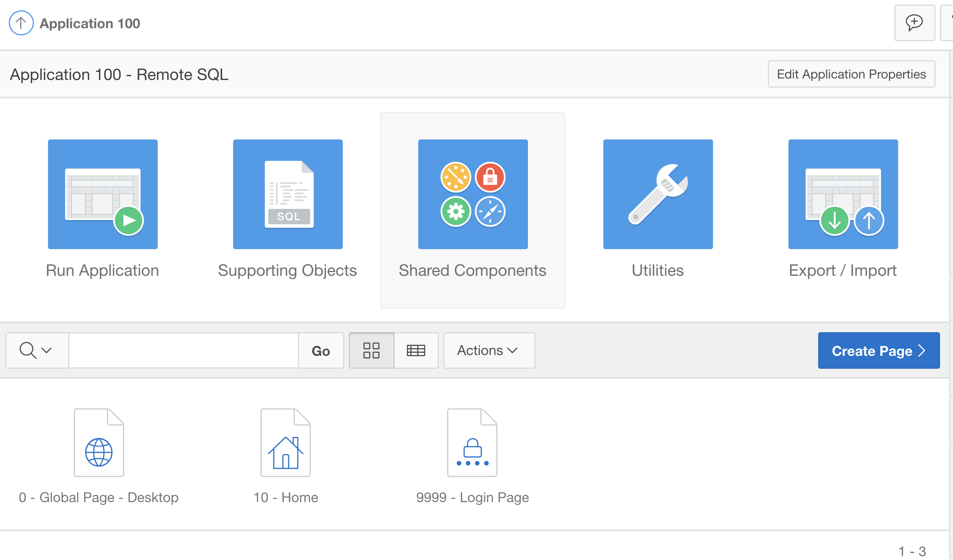The width and height of the screenshot is (953, 560).
Task: Expand the search column selector dropdown
Action: 37,350
